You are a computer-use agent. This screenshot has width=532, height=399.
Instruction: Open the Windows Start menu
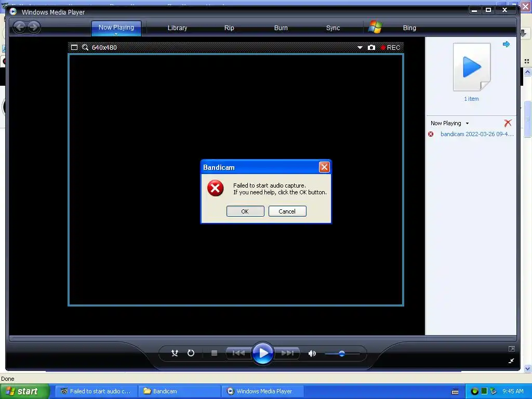(25, 391)
